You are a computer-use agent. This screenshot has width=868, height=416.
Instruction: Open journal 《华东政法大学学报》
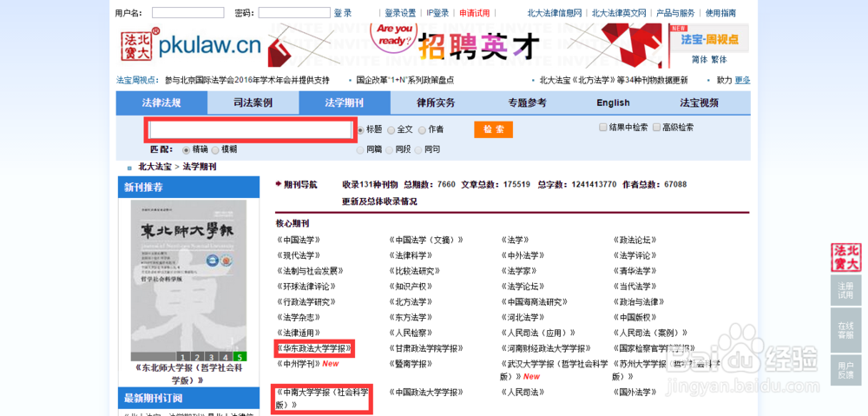[x=314, y=348]
